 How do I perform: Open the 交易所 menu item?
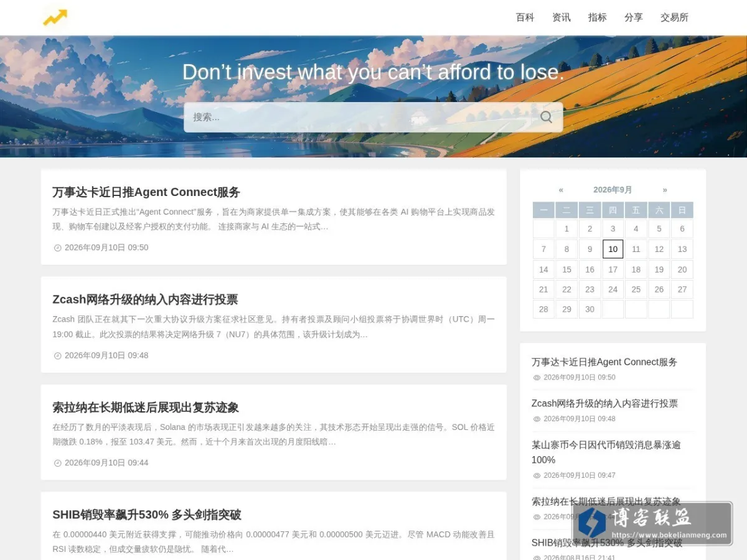[674, 17]
